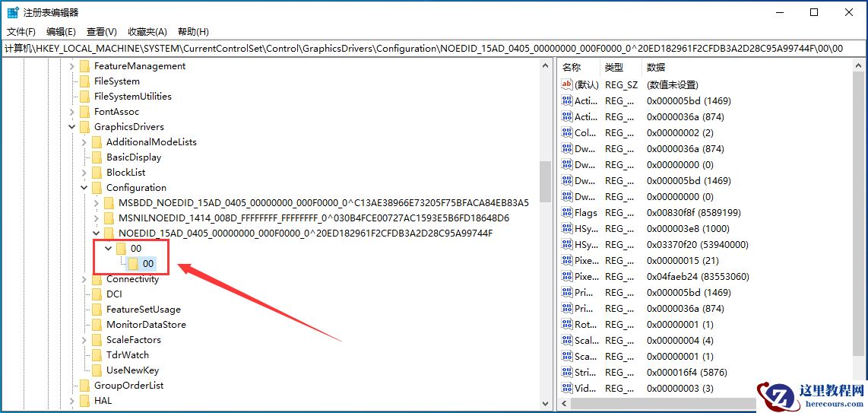Screen dimensions: 868x413
Task: Click icon of Pri... value 0x000005bd
Action: (566, 292)
